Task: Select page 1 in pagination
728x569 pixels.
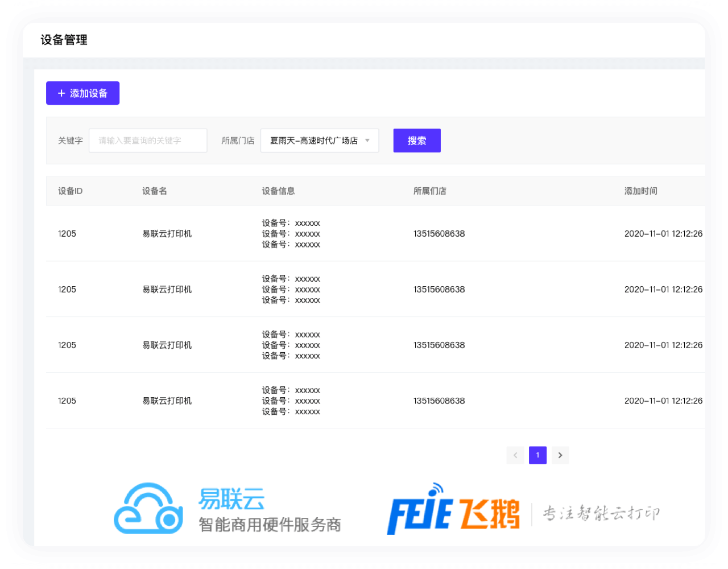Action: 537,455
